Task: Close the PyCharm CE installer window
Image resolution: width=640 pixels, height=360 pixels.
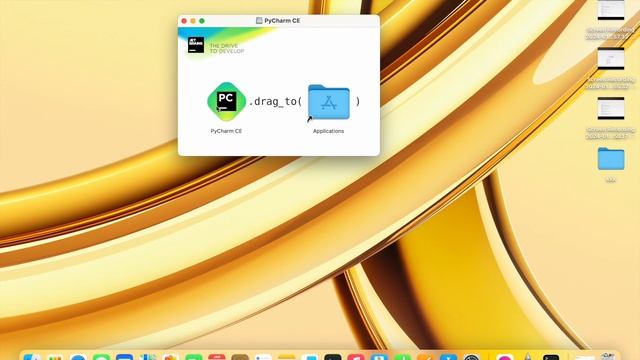Action: [x=184, y=21]
